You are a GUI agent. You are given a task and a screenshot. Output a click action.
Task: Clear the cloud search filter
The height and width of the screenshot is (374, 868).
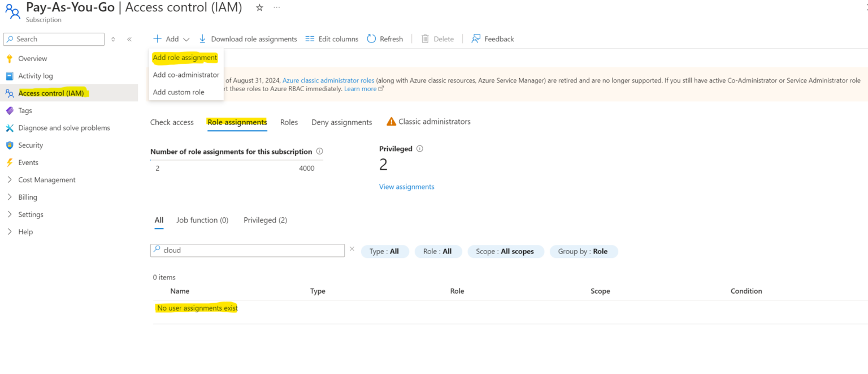pyautogui.click(x=352, y=248)
